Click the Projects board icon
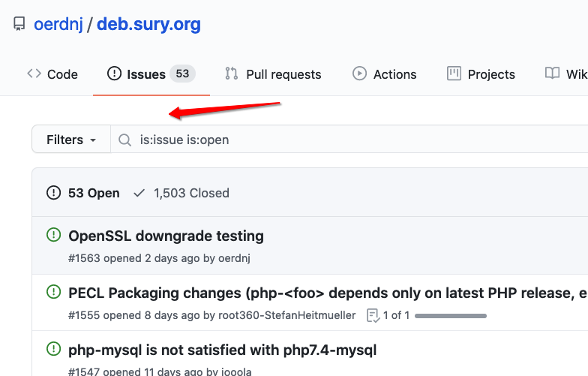The height and width of the screenshot is (376, 588). click(x=454, y=74)
